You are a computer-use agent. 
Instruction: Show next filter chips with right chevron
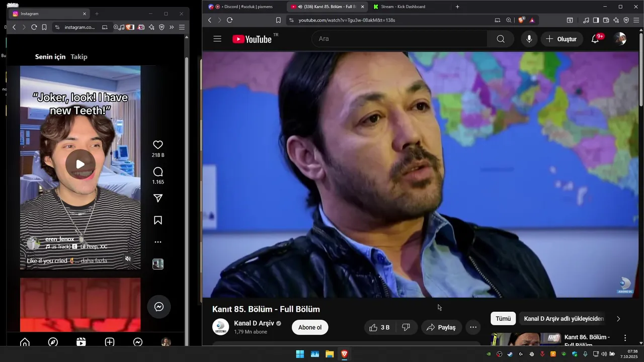click(x=618, y=319)
